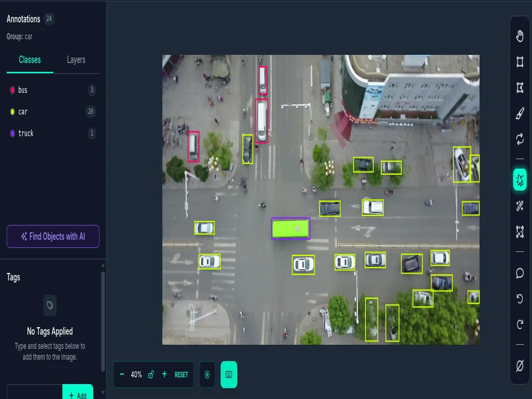
Task: Click the 40% zoom level value
Action: coord(136,375)
